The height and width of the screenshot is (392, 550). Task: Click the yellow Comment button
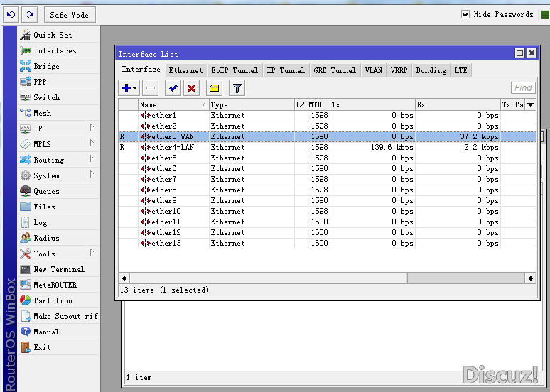[x=214, y=88]
